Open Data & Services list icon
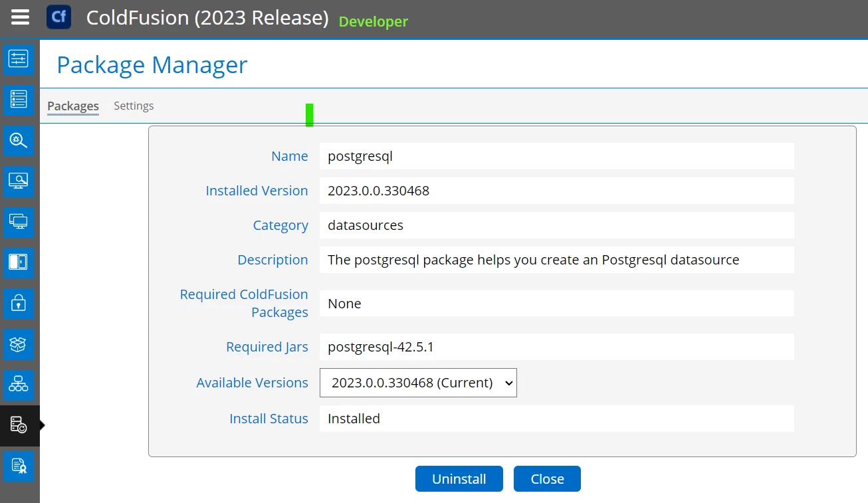 coord(19,100)
